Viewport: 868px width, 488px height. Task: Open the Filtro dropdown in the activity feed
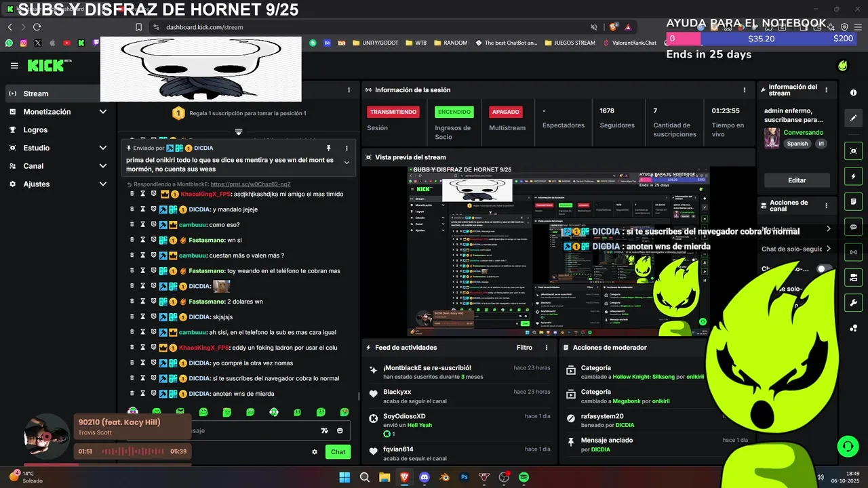coord(524,347)
